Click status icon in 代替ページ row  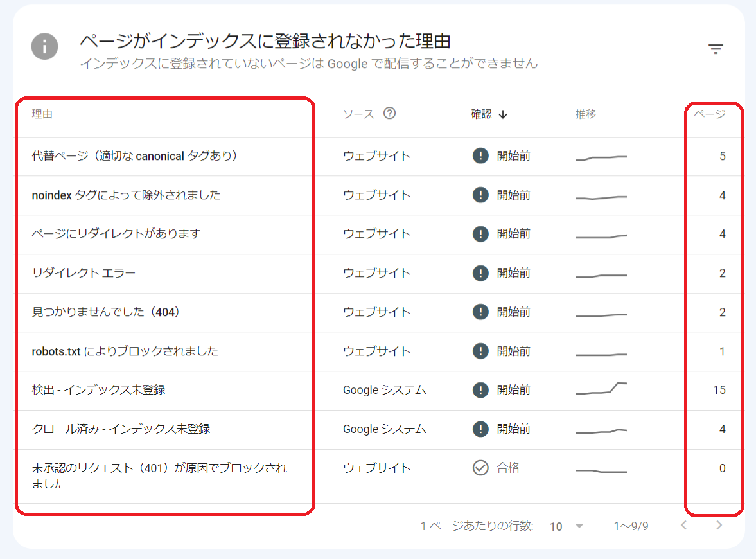pos(480,155)
